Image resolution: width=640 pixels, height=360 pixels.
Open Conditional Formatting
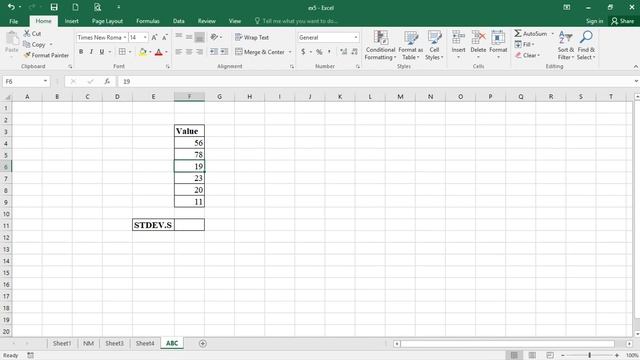pyautogui.click(x=380, y=45)
